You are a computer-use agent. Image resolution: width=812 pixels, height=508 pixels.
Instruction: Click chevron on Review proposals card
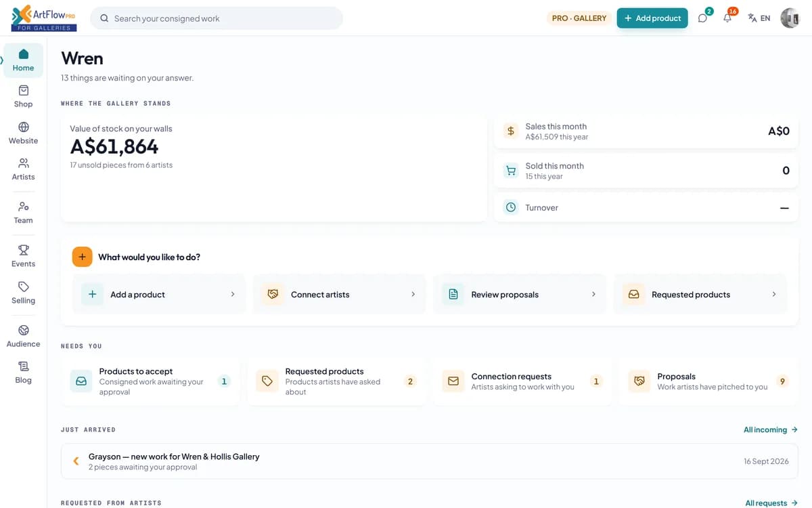click(593, 294)
